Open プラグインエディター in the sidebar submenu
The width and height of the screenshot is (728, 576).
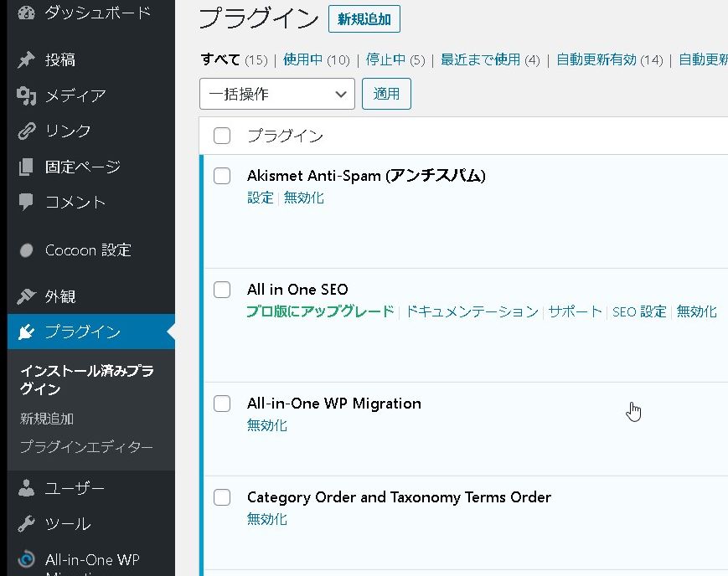click(x=86, y=447)
